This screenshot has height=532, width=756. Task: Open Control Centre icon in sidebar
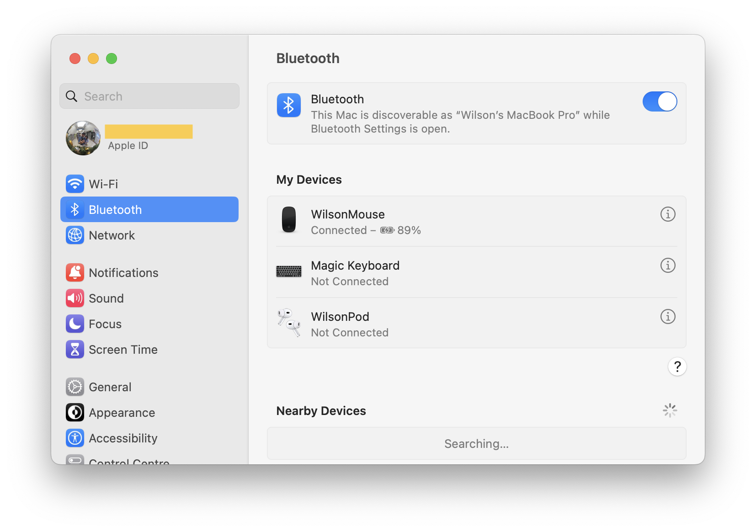[75, 459]
